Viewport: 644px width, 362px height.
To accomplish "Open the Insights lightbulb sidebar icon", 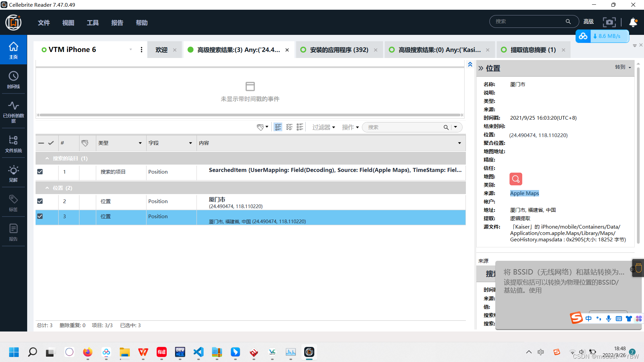I will click(x=13, y=173).
